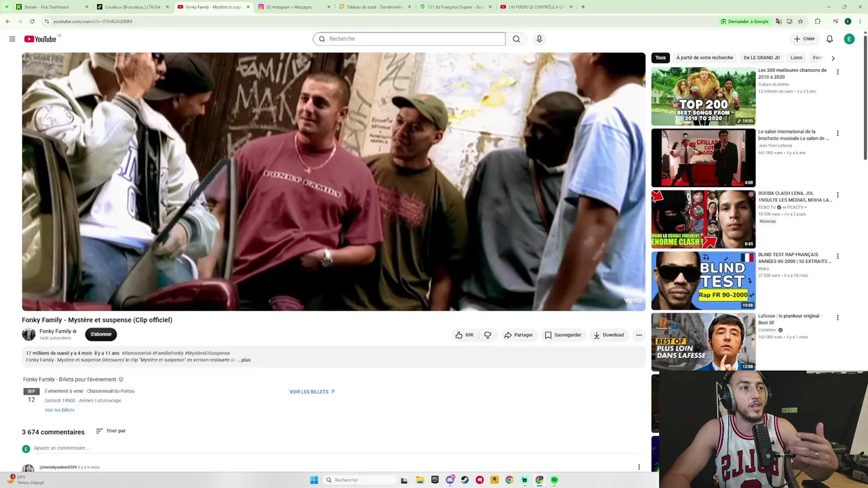868x488 pixels.
Task: Open options for '200 meilleures chansons' video
Action: point(837,72)
